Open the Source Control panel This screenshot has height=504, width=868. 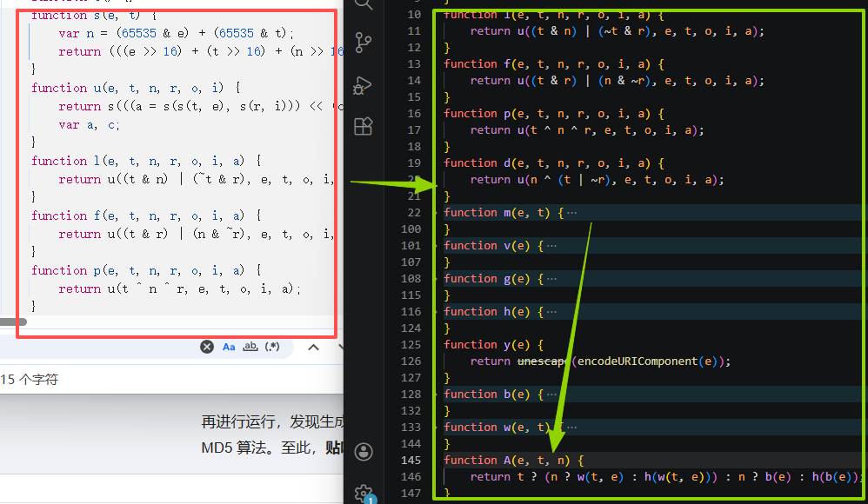coord(364,42)
